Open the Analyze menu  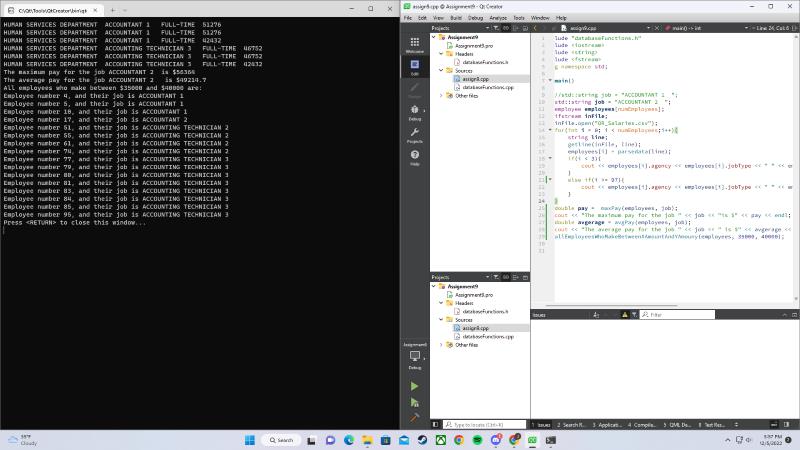[x=498, y=18]
